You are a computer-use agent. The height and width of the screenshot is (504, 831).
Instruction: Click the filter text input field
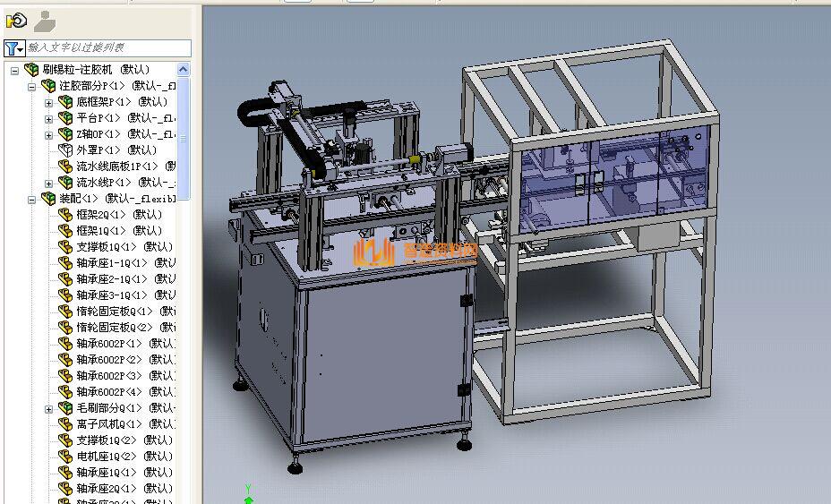(107, 47)
